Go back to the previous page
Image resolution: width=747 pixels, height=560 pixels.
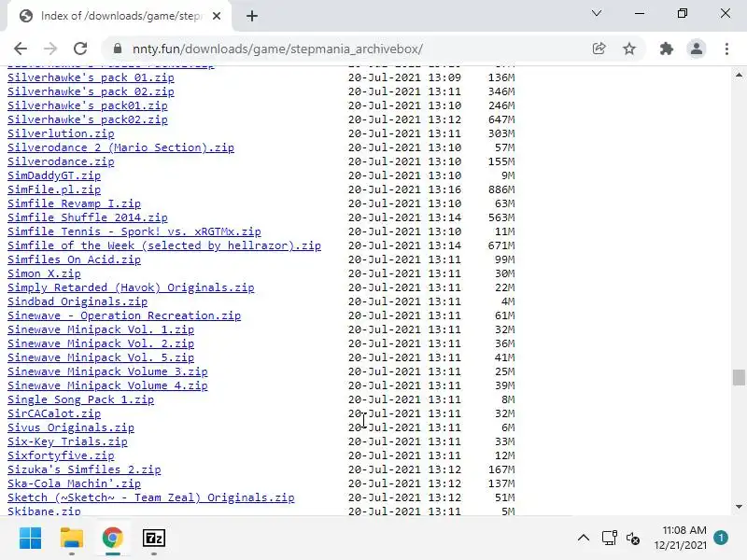coord(21,49)
